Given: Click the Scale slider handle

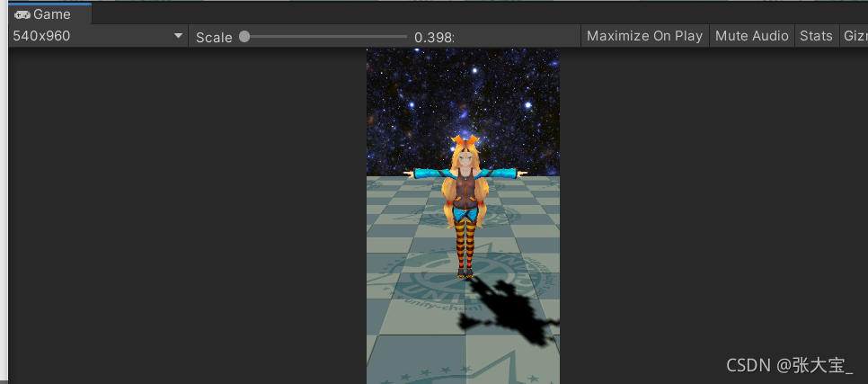Looking at the screenshot, I should (x=244, y=37).
